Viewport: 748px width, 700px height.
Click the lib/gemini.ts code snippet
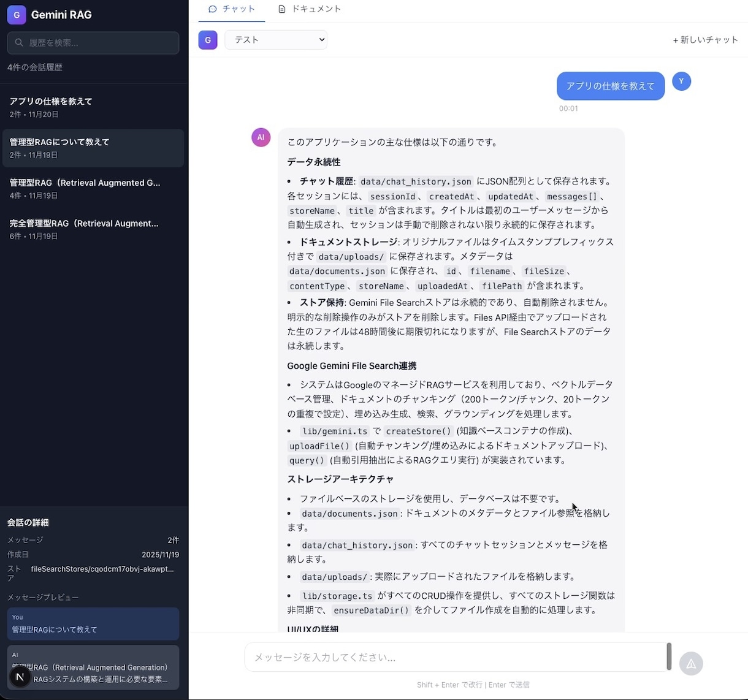pos(335,431)
